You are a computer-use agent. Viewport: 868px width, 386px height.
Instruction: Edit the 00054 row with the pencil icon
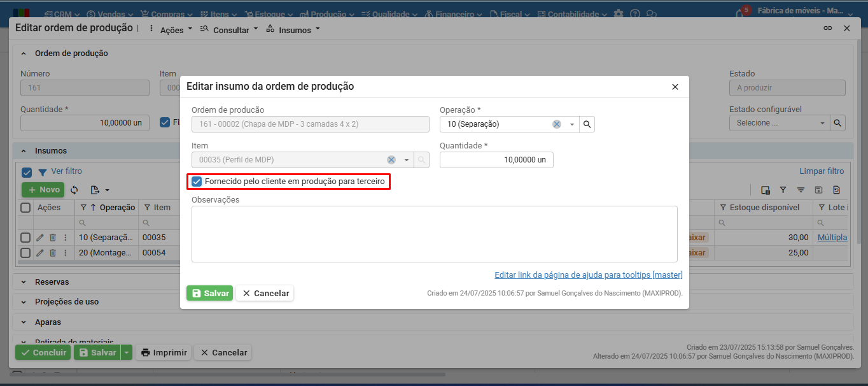(40, 252)
